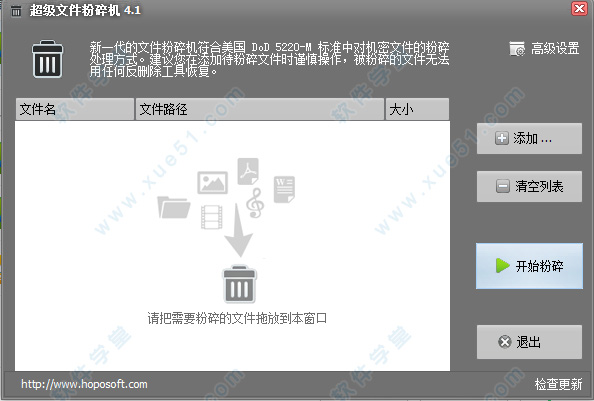Click the film strip icon in drop area
The height and width of the screenshot is (401, 594).
coord(211,217)
